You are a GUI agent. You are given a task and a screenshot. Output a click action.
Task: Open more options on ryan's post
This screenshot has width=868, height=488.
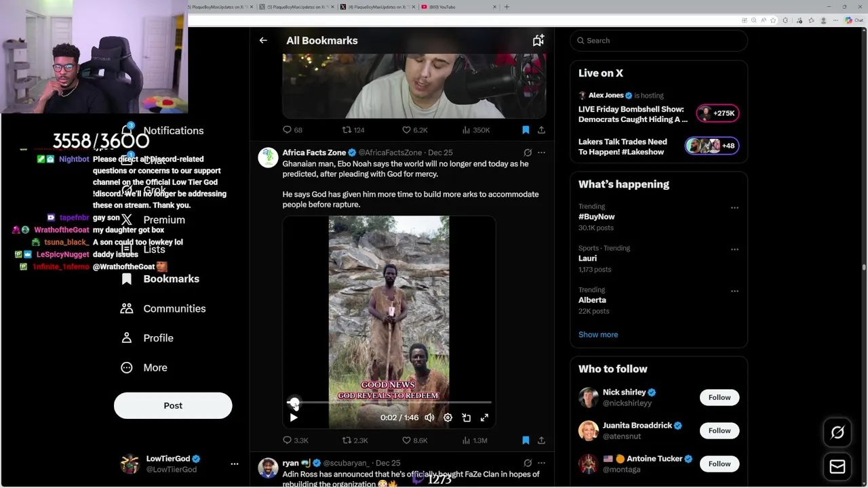(x=541, y=463)
